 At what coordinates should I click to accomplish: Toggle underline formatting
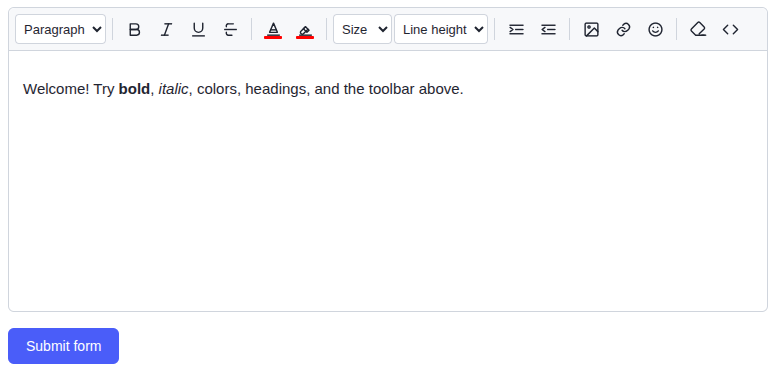198,30
